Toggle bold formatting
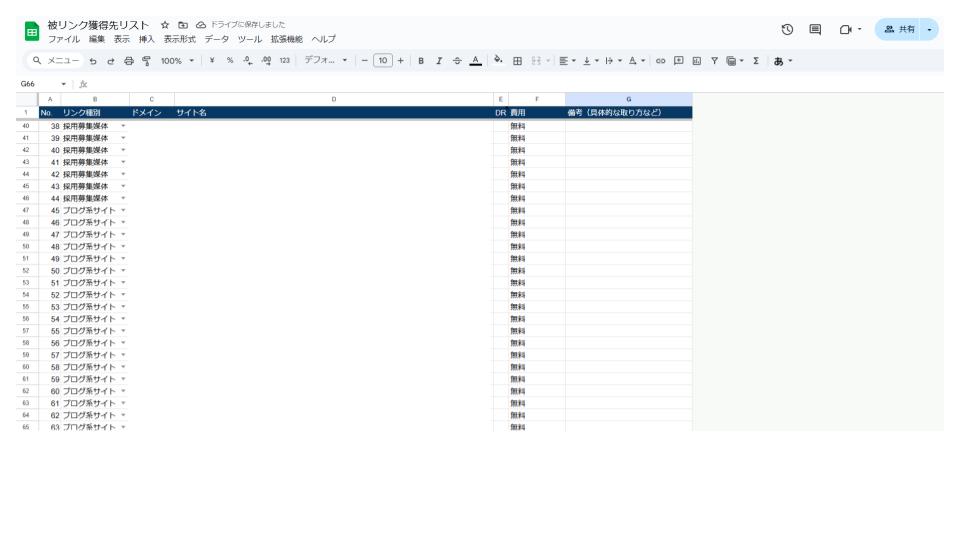The height and width of the screenshot is (540, 960). pyautogui.click(x=421, y=61)
